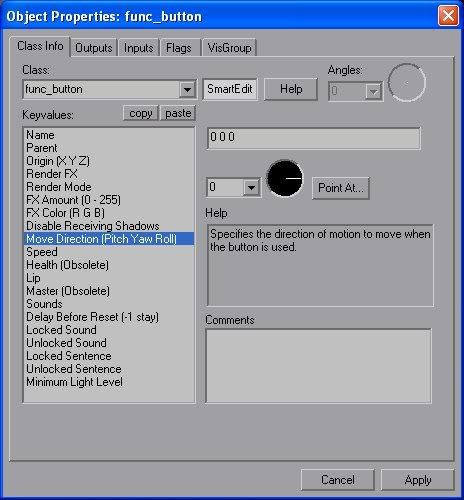Copy the keyvalues with copy button
This screenshot has width=464, height=500.
pos(141,113)
